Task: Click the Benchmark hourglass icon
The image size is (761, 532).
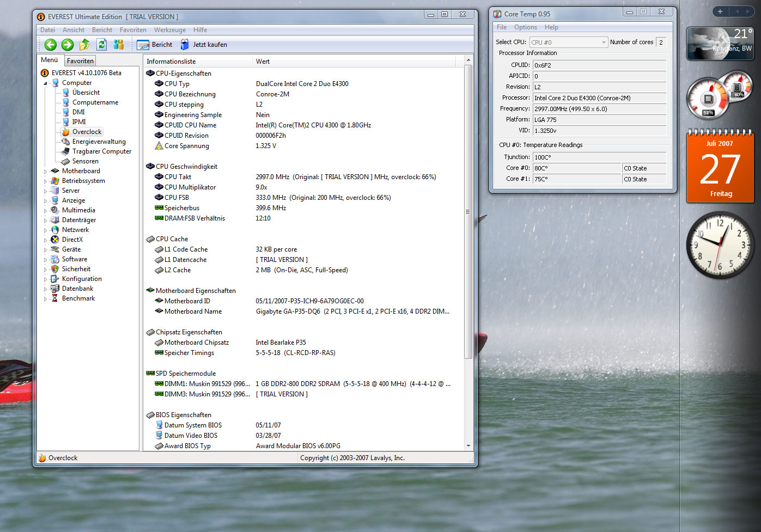Action: click(x=55, y=298)
